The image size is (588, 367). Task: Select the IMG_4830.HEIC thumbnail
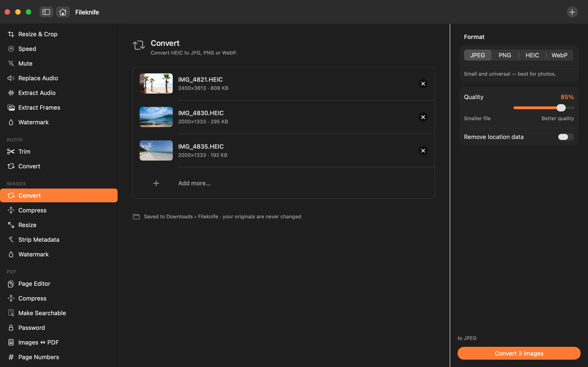(x=156, y=117)
